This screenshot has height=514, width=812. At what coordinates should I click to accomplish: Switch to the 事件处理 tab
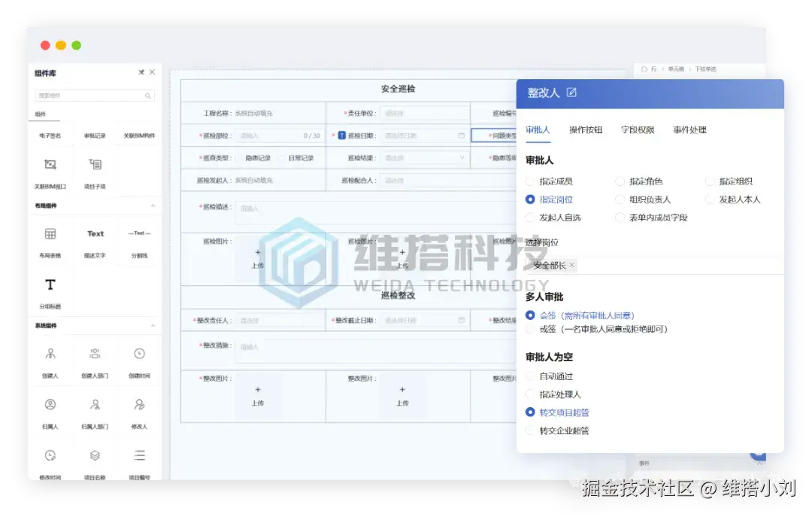(x=689, y=129)
